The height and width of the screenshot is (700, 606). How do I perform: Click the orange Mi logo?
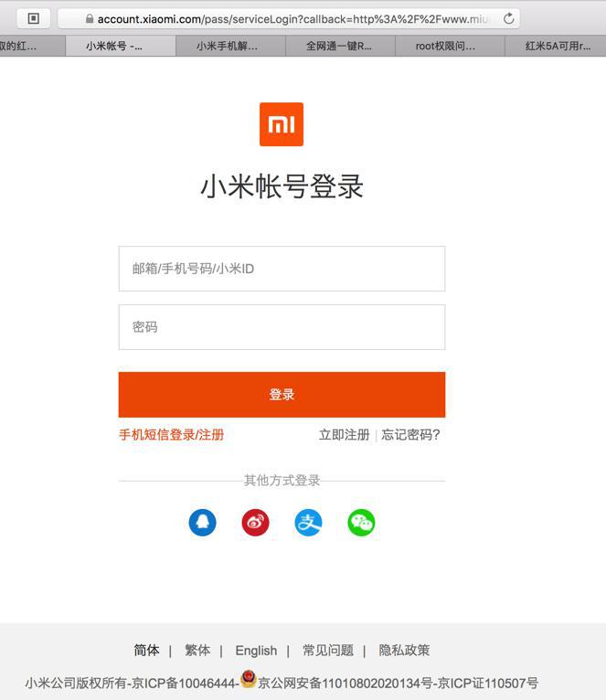pyautogui.click(x=282, y=124)
